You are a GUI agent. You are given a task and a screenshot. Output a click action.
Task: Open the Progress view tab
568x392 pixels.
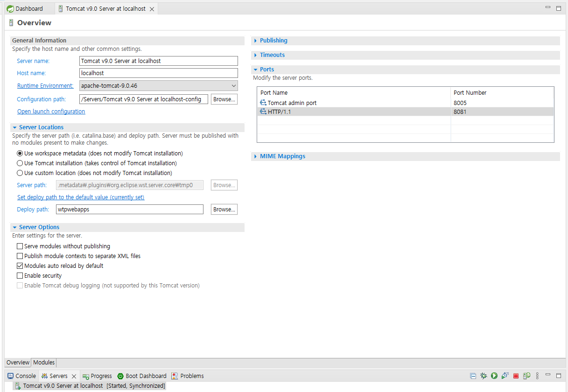point(97,376)
